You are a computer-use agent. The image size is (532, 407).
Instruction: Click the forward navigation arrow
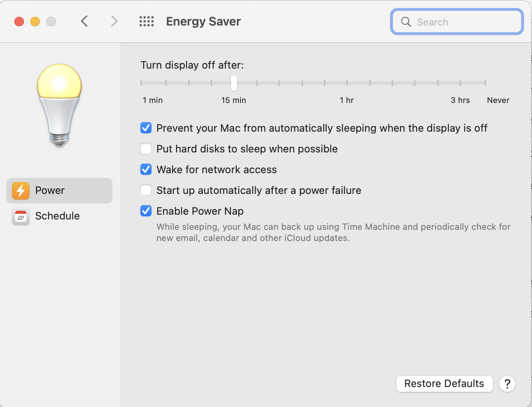[114, 21]
